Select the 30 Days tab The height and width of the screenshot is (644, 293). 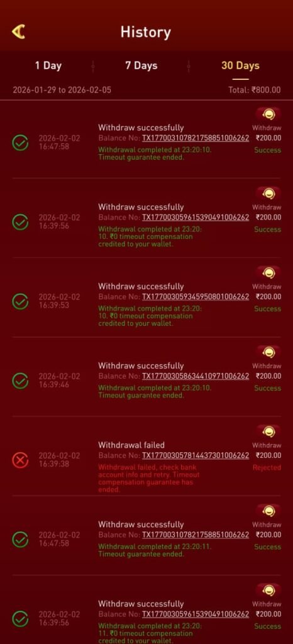click(240, 65)
